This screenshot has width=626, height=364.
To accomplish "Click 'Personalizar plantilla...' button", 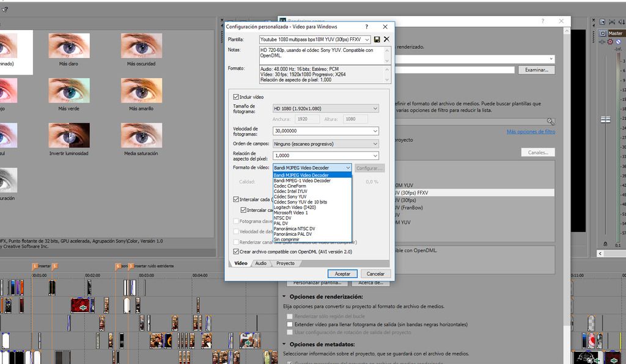I will (x=317, y=283).
